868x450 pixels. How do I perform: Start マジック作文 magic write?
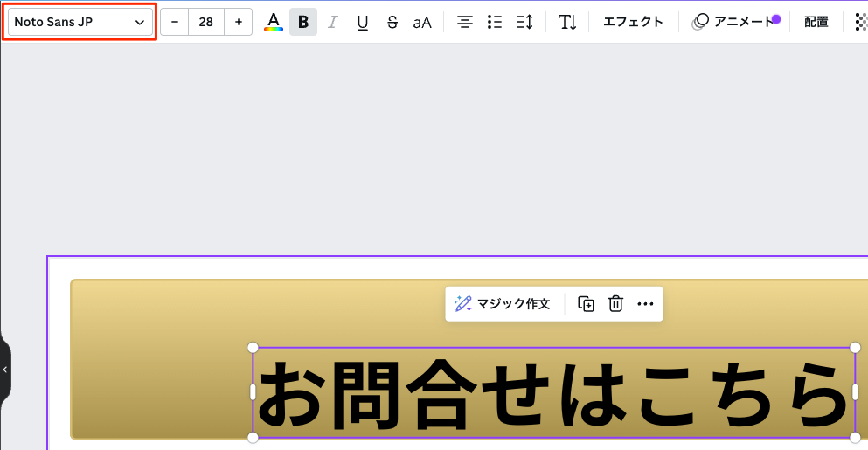[503, 304]
